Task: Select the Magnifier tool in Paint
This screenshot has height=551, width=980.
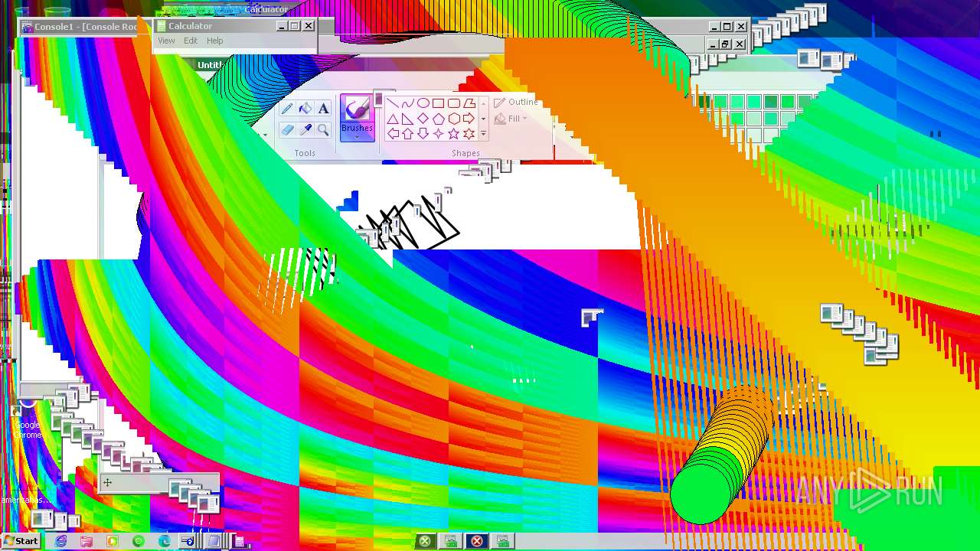Action: coord(323,130)
